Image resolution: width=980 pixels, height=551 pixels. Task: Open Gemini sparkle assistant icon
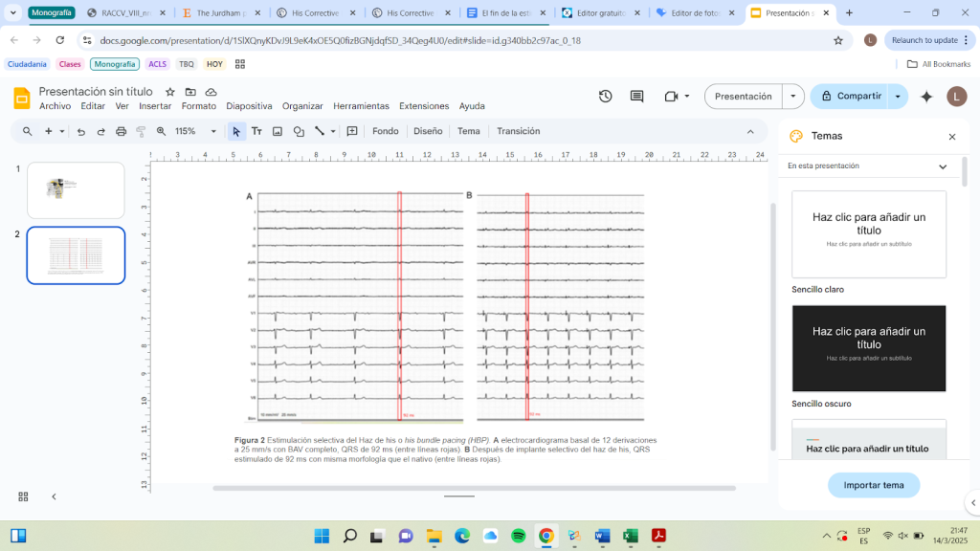(x=925, y=97)
